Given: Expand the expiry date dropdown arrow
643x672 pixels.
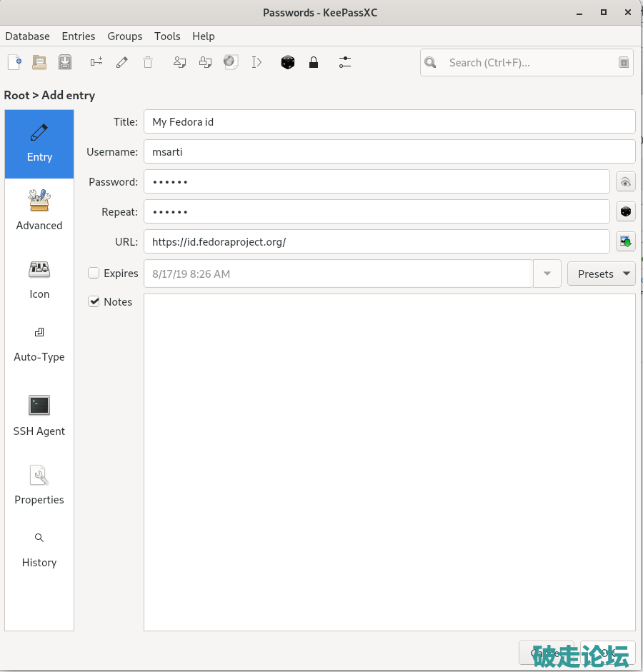Looking at the screenshot, I should pyautogui.click(x=547, y=274).
